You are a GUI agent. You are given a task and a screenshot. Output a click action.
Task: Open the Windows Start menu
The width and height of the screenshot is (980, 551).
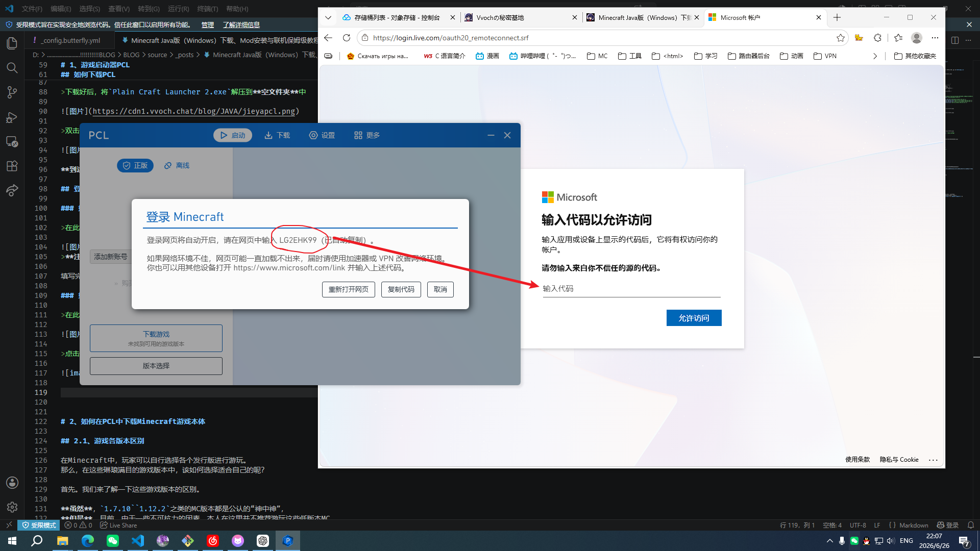point(12,541)
